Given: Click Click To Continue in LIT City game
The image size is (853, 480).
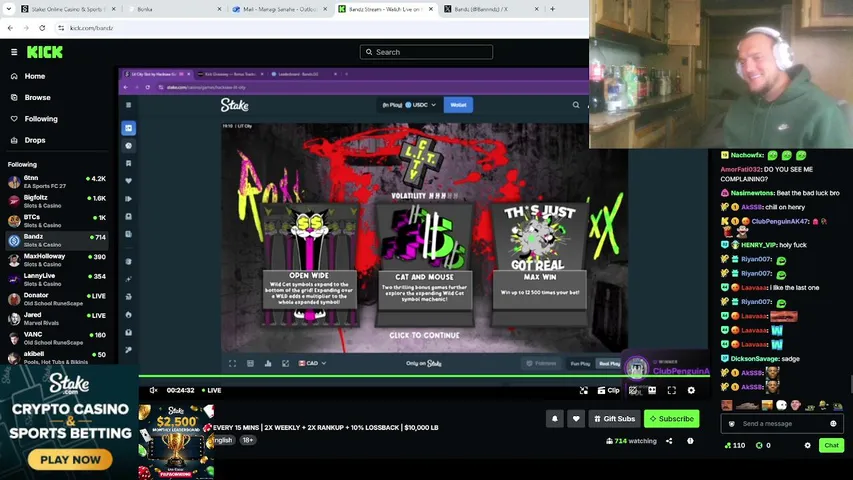Looking at the screenshot, I should [x=424, y=335].
